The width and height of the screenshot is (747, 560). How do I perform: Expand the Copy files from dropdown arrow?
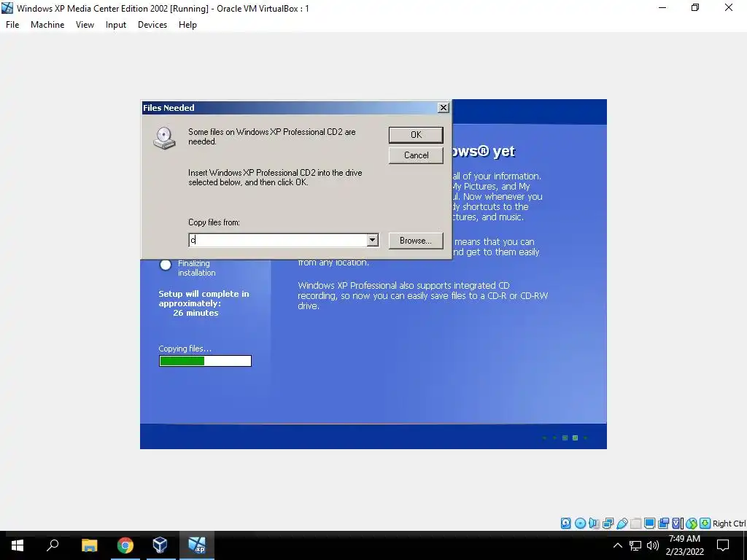pyautogui.click(x=373, y=240)
